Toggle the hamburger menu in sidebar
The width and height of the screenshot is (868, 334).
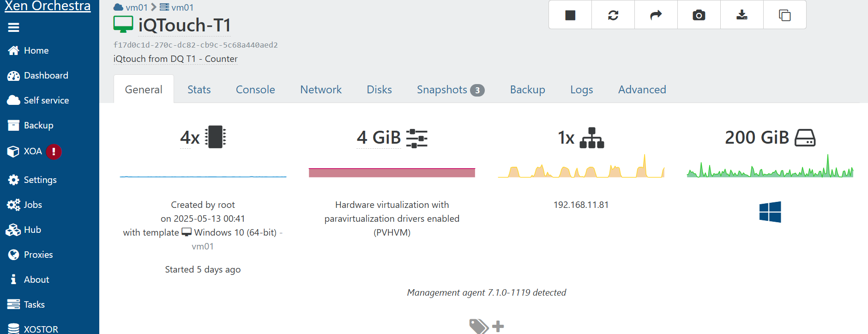click(13, 28)
